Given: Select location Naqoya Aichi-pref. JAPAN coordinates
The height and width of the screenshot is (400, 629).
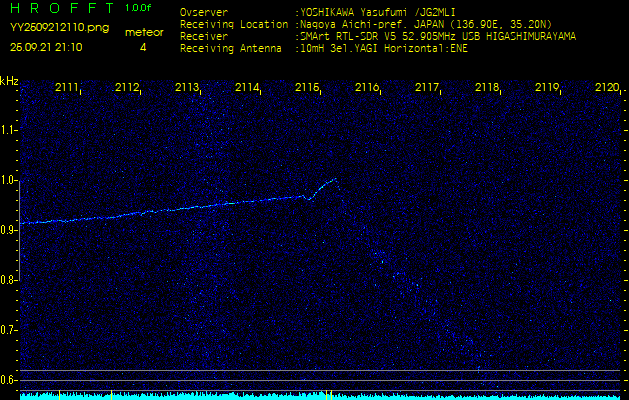Looking at the screenshot, I should 426,24.
